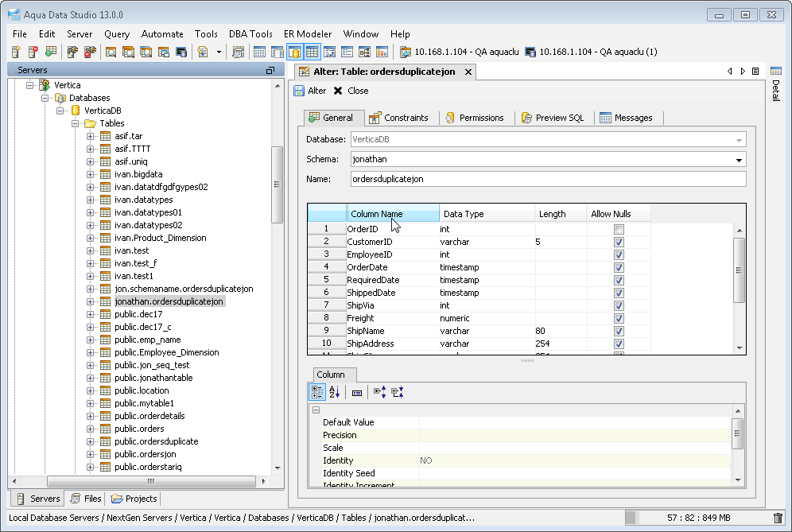Click the plain grid window toolbar icon
Image resolution: width=792 pixels, height=532 pixels.
[259, 52]
